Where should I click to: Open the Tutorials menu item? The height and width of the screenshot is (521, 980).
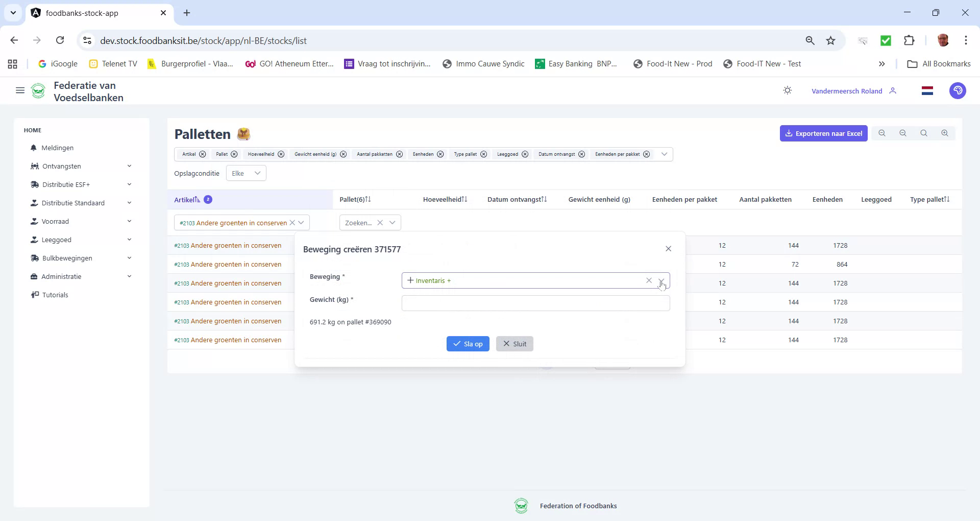pos(55,295)
